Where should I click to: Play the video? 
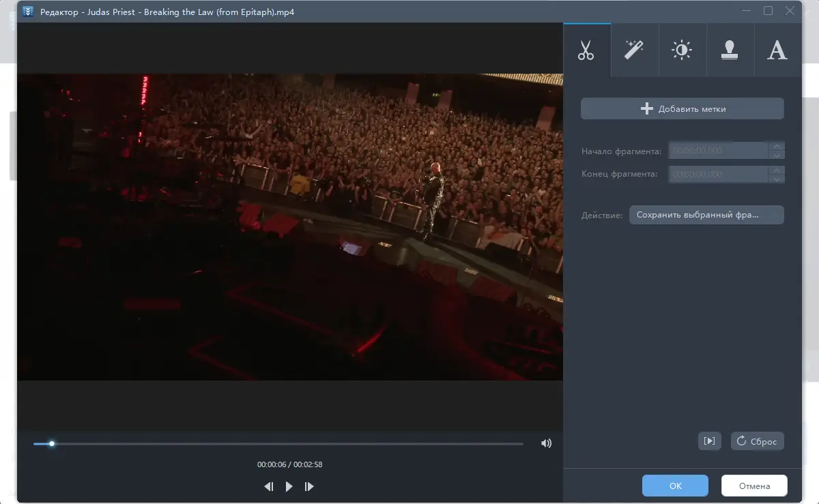click(x=289, y=486)
